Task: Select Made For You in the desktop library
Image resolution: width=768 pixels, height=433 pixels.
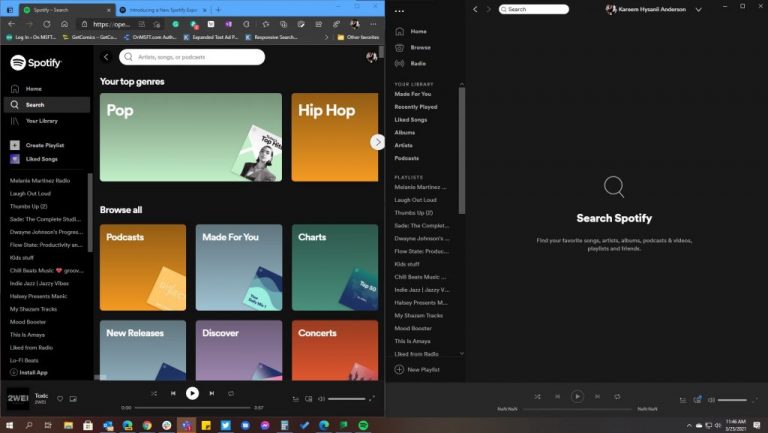Action: pyautogui.click(x=413, y=94)
